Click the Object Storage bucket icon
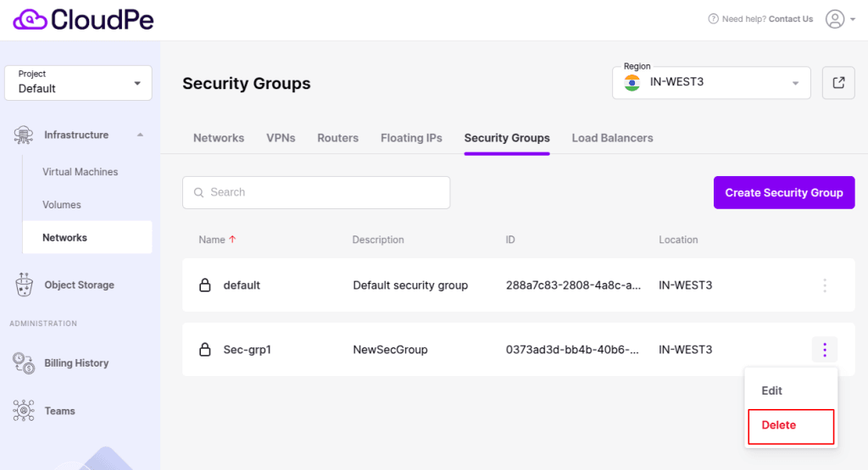868x470 pixels. [24, 285]
